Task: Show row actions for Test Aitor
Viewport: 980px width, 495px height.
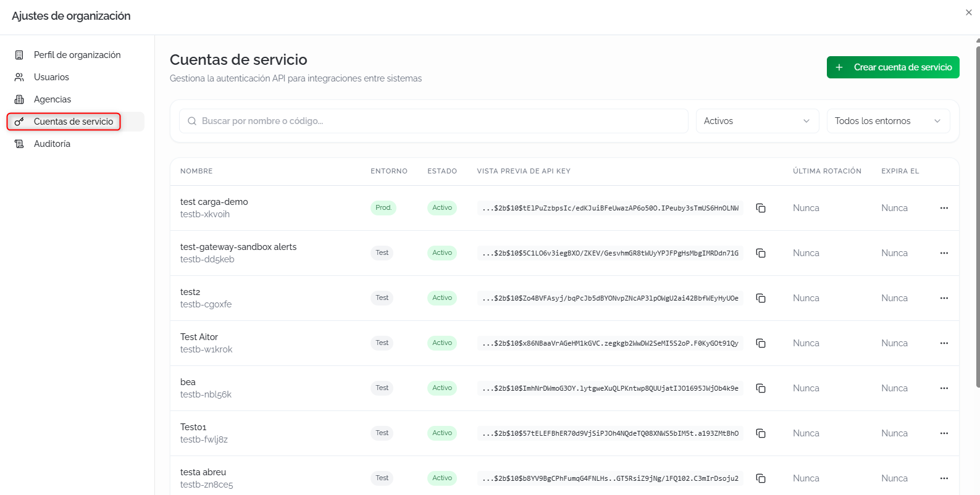Action: point(944,343)
